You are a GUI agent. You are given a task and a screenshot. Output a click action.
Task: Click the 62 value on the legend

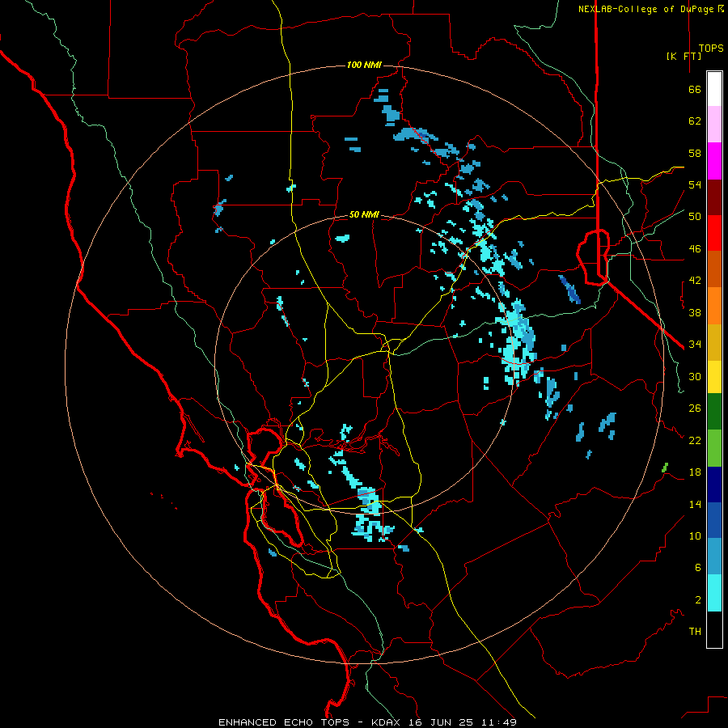tap(695, 121)
